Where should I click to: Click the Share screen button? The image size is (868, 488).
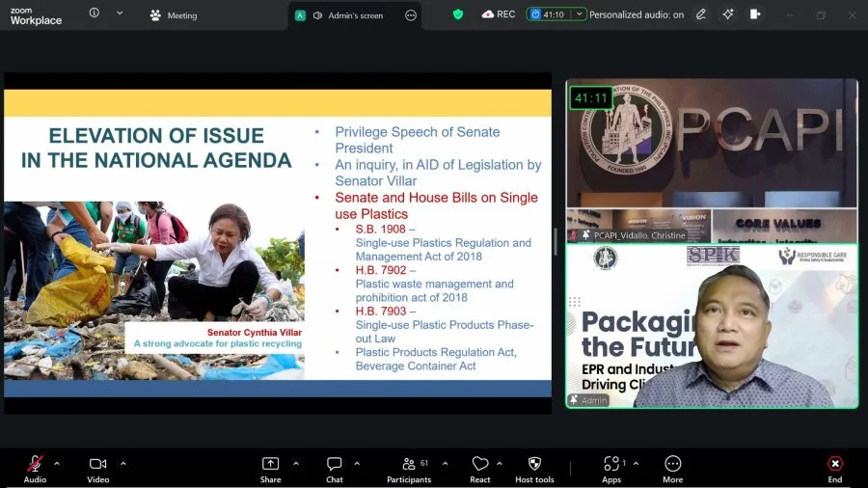click(x=270, y=469)
